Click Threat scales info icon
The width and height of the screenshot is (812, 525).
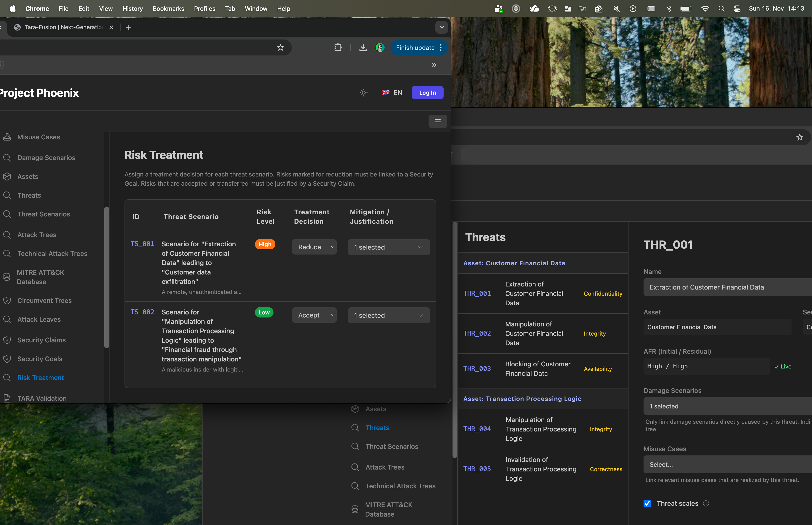click(x=706, y=504)
